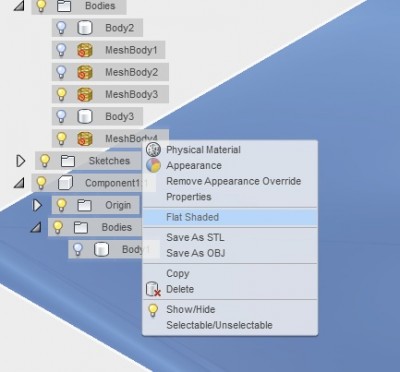Image resolution: width=400 pixels, height=372 pixels.
Task: Hide MeshBody3 using its lightbulb
Action: [61, 94]
